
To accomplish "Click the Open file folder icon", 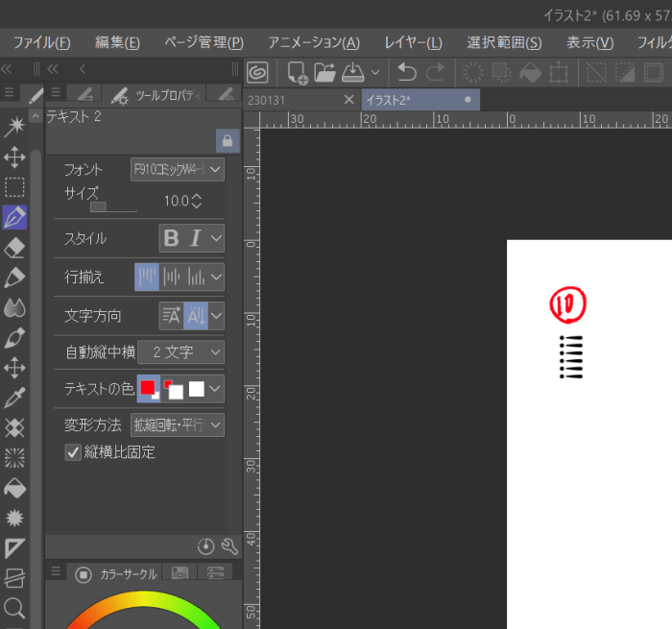I will [x=324, y=72].
